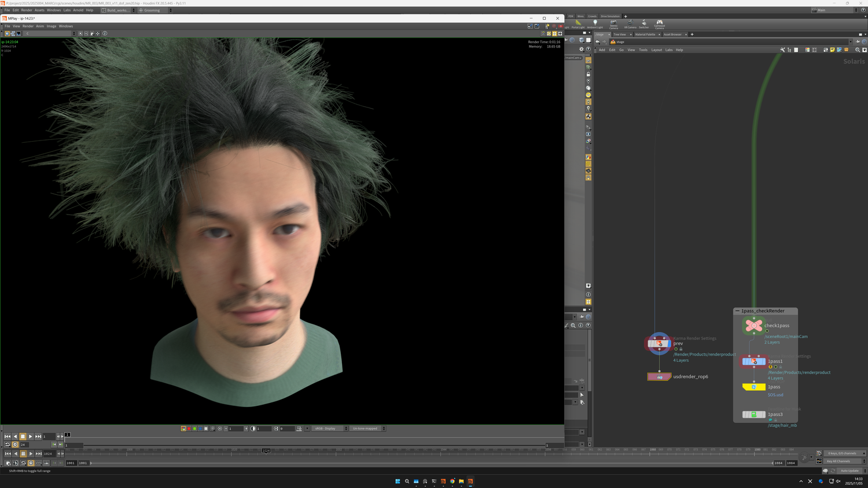Screen dimensions: 868x488
Task: Open the MPlay image info icon
Action: point(105,34)
